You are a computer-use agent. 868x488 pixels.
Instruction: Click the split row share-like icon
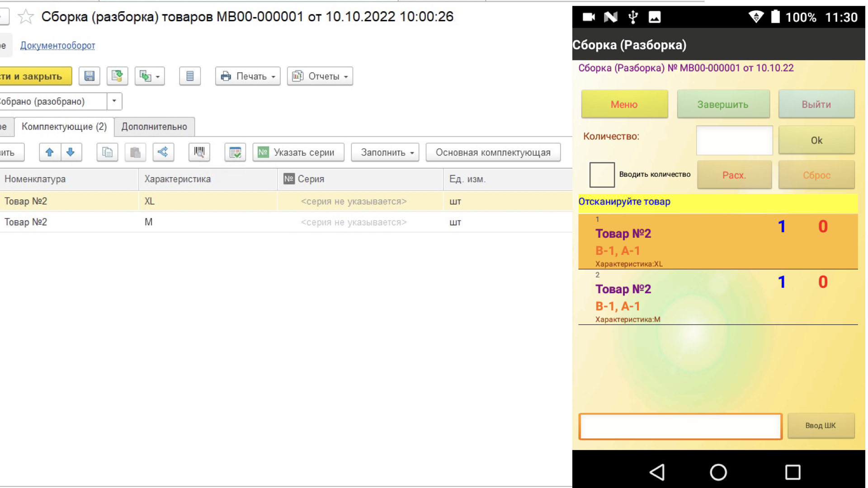point(163,152)
